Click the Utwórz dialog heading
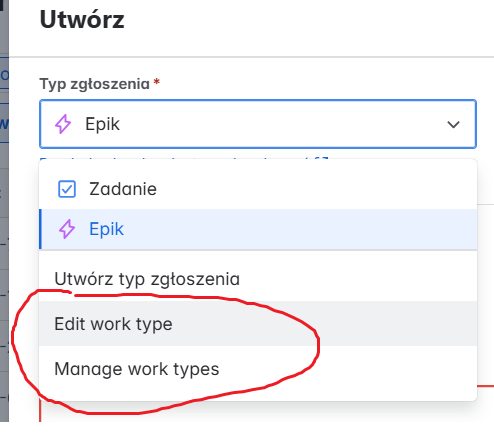494x440 pixels. point(82,20)
